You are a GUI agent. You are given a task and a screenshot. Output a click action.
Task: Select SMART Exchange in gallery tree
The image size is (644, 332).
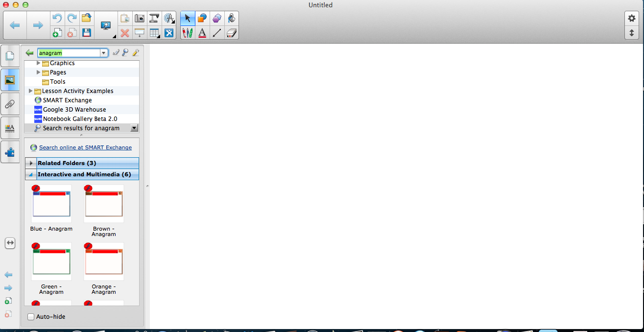pos(63,100)
